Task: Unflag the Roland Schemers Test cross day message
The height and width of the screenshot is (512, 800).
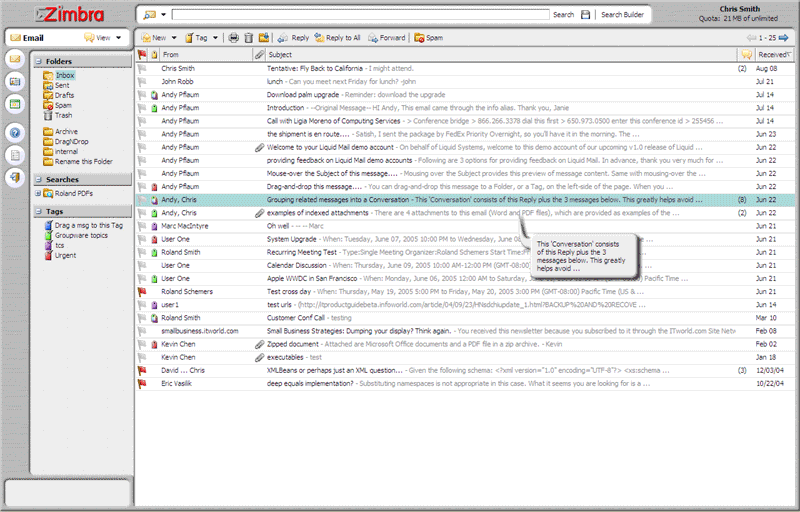Action: 142,292
